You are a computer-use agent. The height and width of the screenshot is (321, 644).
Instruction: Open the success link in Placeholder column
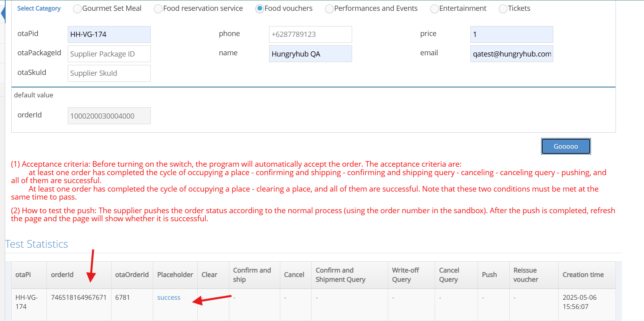click(x=168, y=297)
